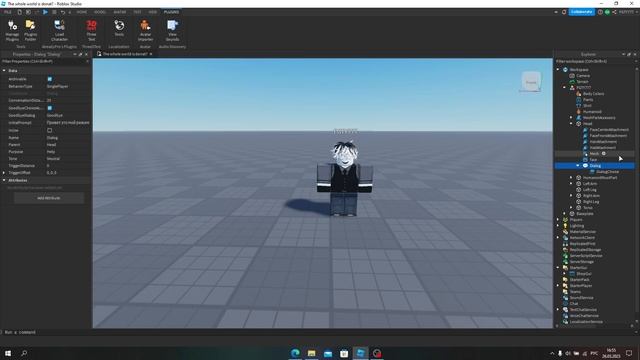Open the FILE menu
This screenshot has height=360, width=640.
click(x=8, y=12)
